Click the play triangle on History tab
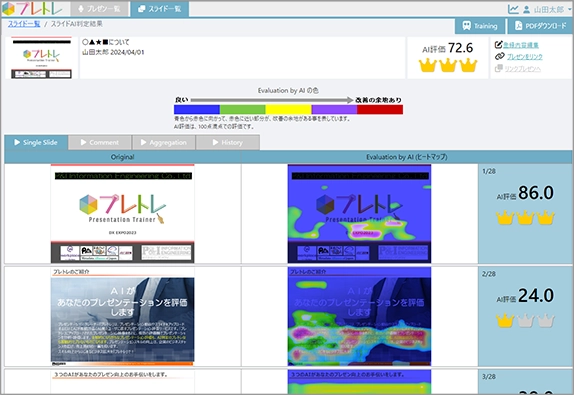574x395 pixels. click(x=215, y=142)
